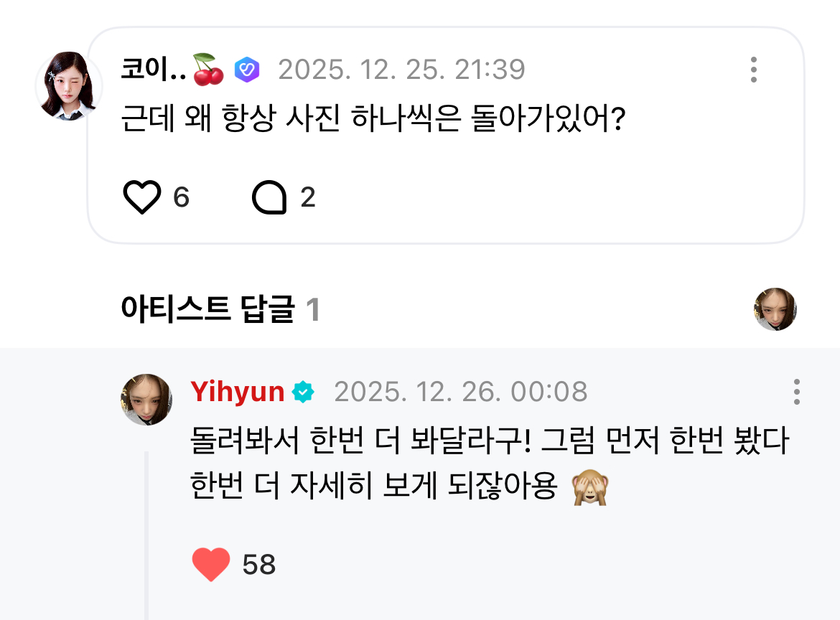Like the comment by 코이..
840x620 pixels.
tap(142, 197)
